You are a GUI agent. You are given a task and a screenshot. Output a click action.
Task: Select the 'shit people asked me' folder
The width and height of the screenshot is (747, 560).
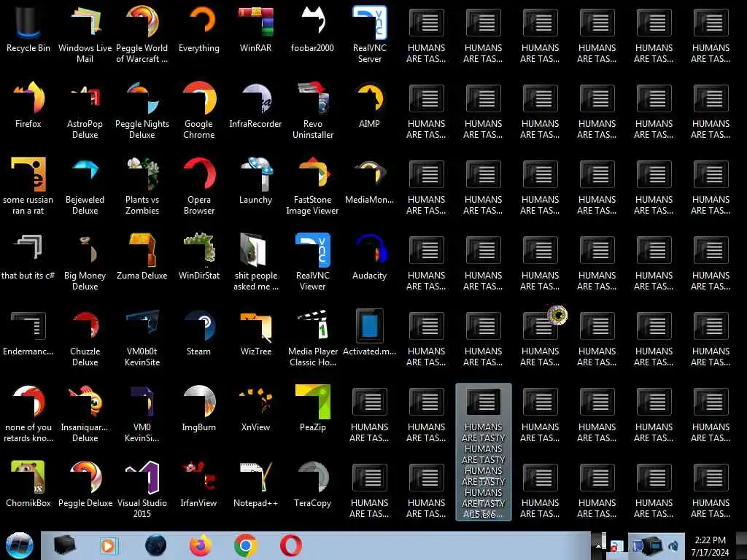(x=256, y=262)
